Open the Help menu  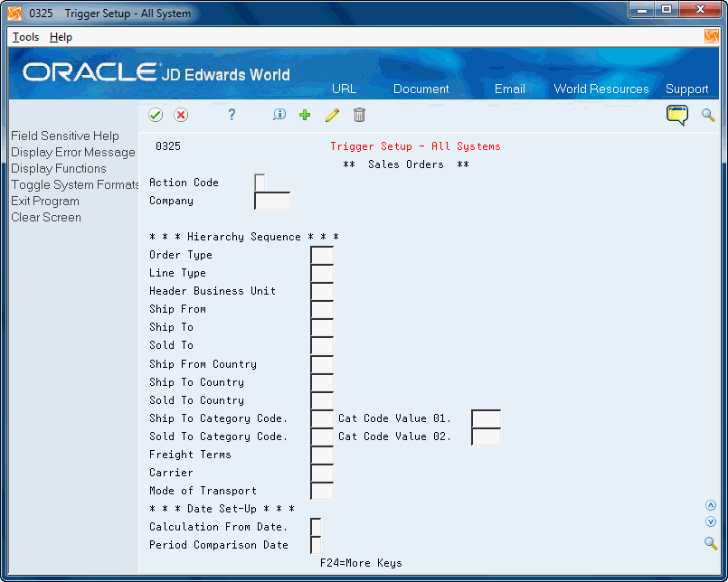[x=61, y=37]
